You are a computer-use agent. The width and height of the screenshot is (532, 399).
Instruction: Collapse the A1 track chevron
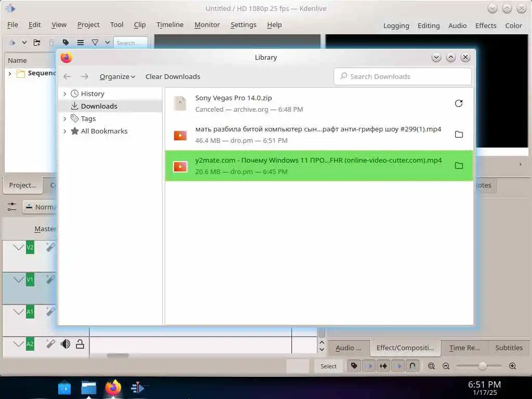click(18, 312)
